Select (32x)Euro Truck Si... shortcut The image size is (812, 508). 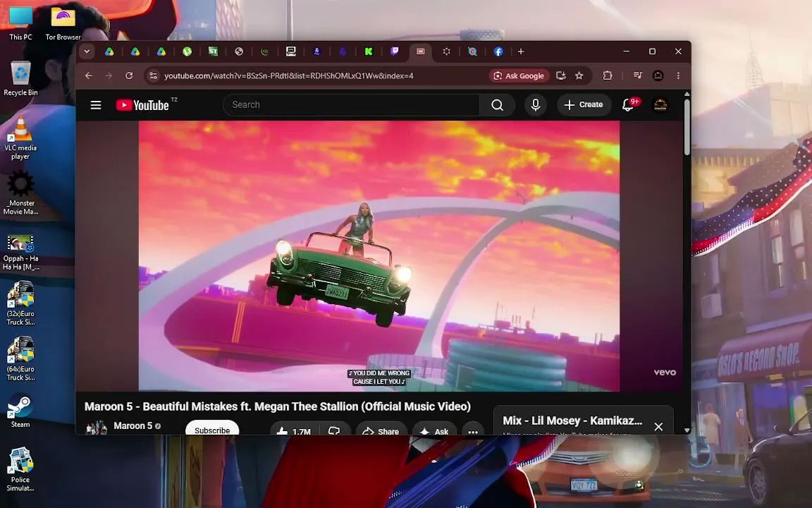[x=20, y=304]
